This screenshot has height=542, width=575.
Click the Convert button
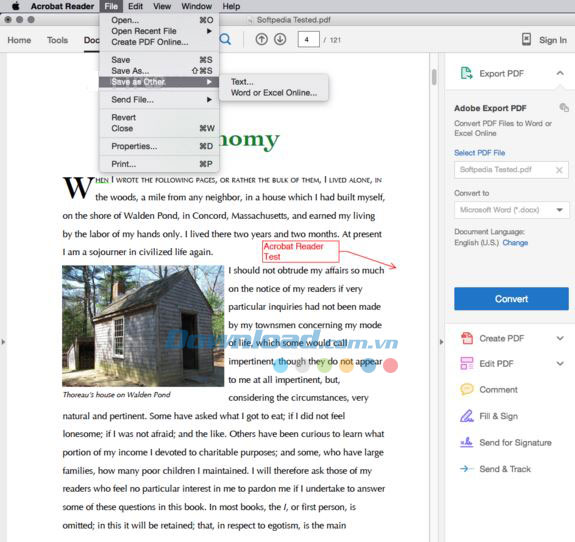pyautogui.click(x=511, y=299)
